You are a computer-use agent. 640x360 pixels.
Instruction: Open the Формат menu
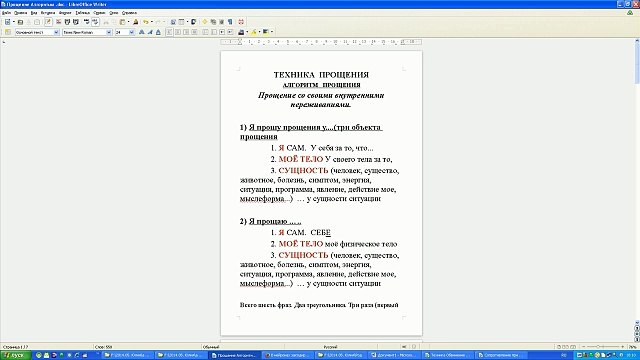pyautogui.click(x=65, y=13)
